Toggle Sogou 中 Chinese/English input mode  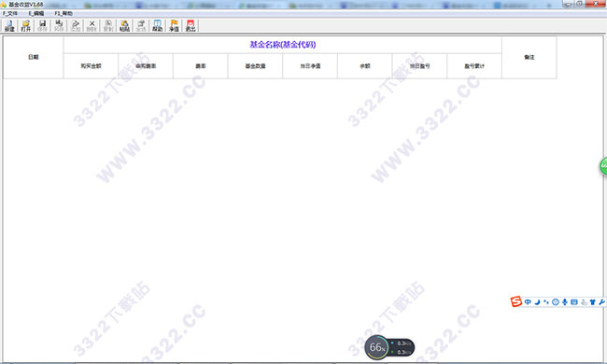[x=528, y=302]
